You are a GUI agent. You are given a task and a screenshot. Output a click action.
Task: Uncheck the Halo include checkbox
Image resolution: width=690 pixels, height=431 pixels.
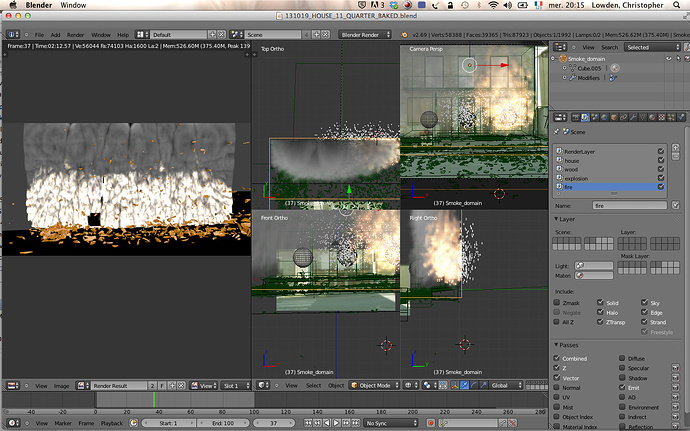600,312
